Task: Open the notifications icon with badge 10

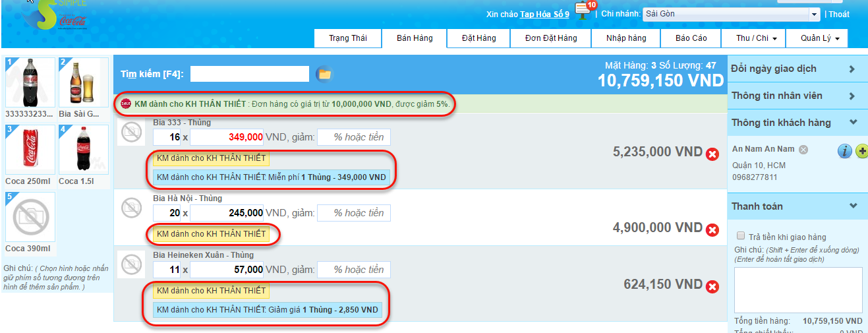Action: 583,10
